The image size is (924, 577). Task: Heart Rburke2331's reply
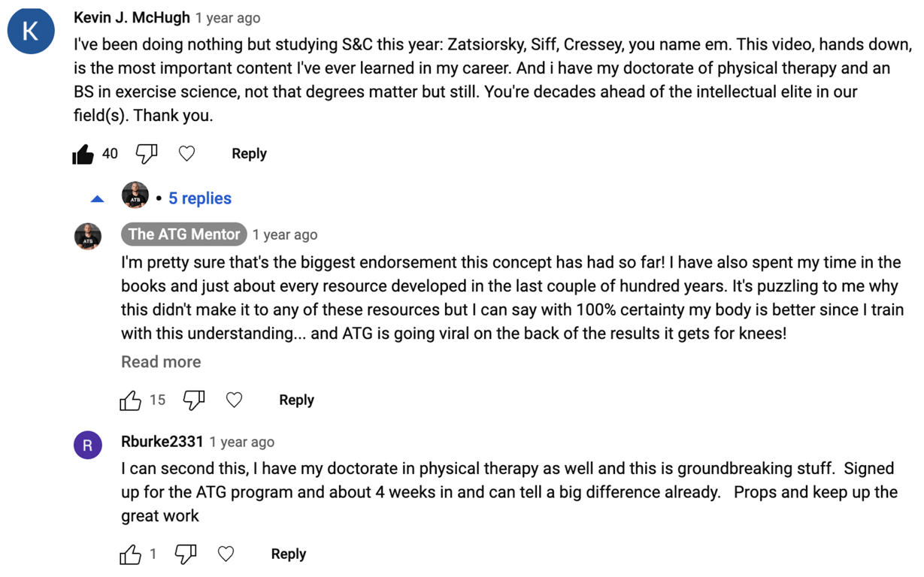coord(226,554)
